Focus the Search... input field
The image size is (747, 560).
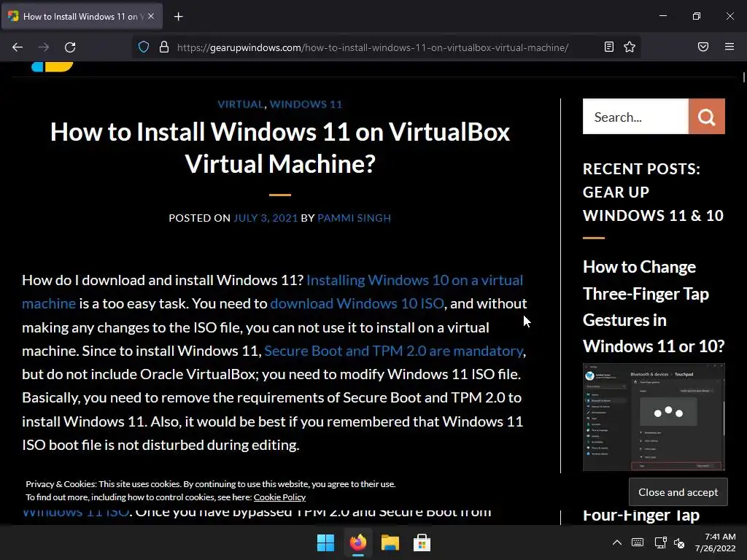click(635, 117)
